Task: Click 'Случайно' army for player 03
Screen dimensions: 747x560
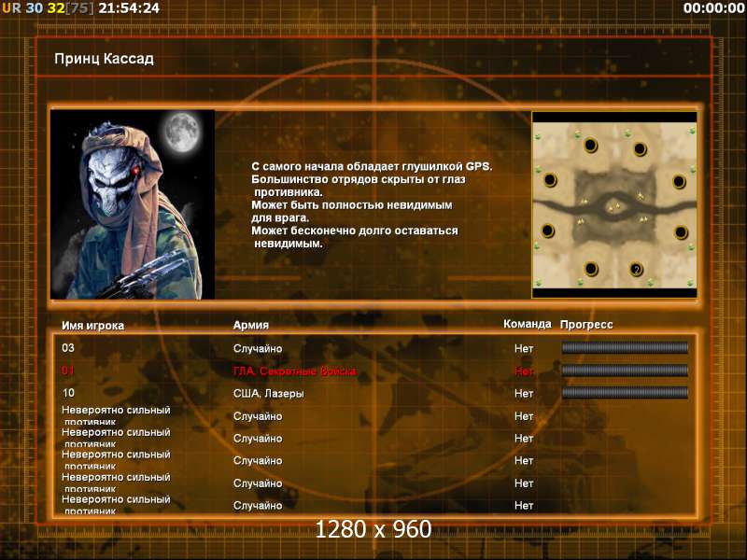Action: [258, 348]
